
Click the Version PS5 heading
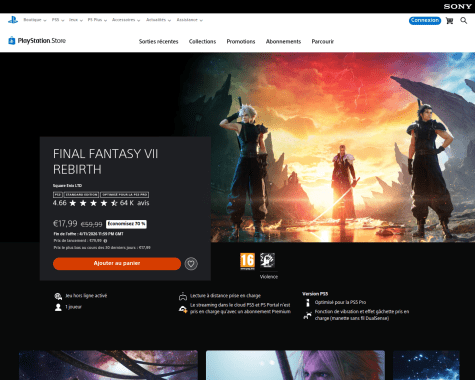tap(315, 294)
